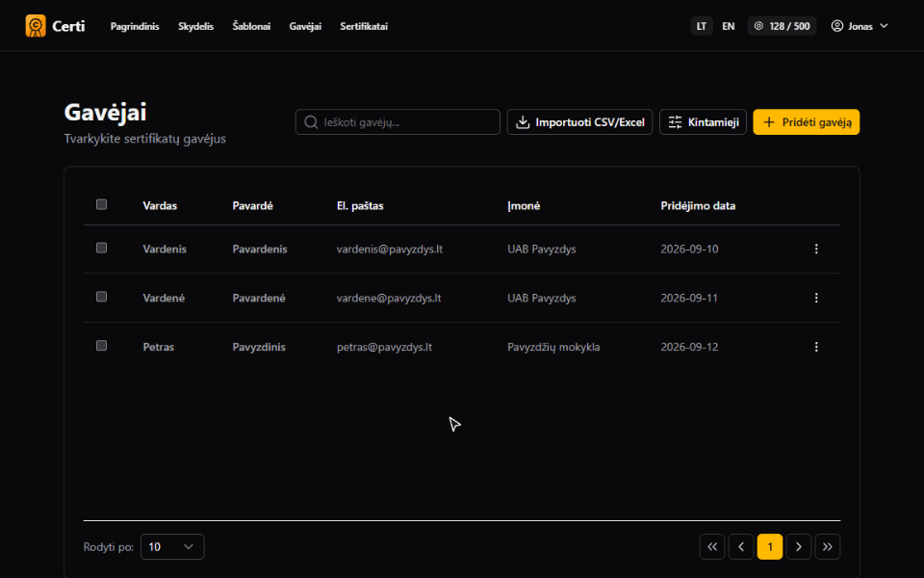The image size is (924, 578).
Task: Click the date 2026-09-10
Action: coord(689,249)
